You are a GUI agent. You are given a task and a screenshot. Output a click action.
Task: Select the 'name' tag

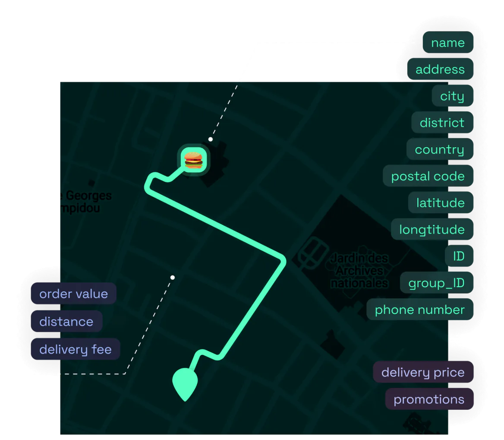448,42
